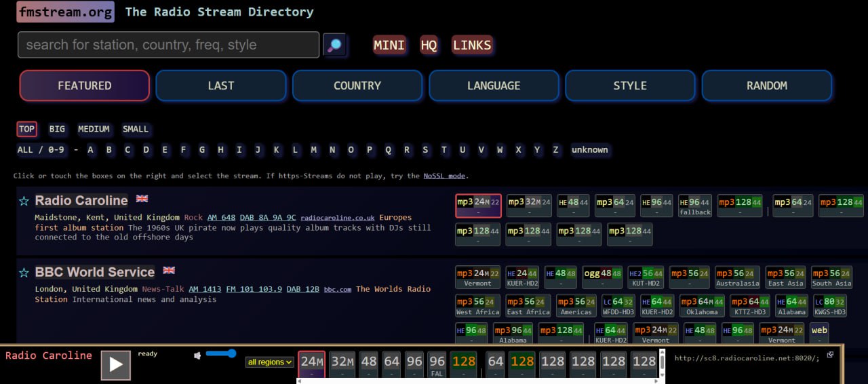
Task: Click the UK flag beside BBC World Service
Action: click(169, 270)
